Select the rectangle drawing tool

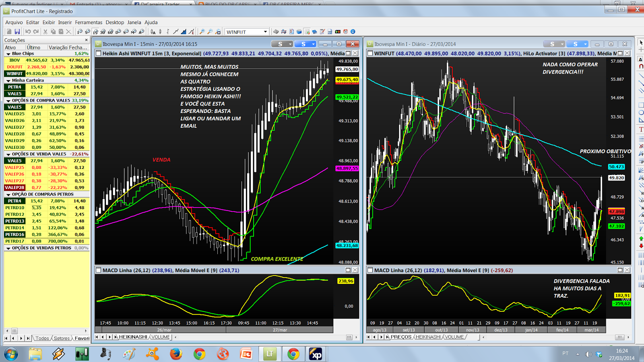(641, 105)
